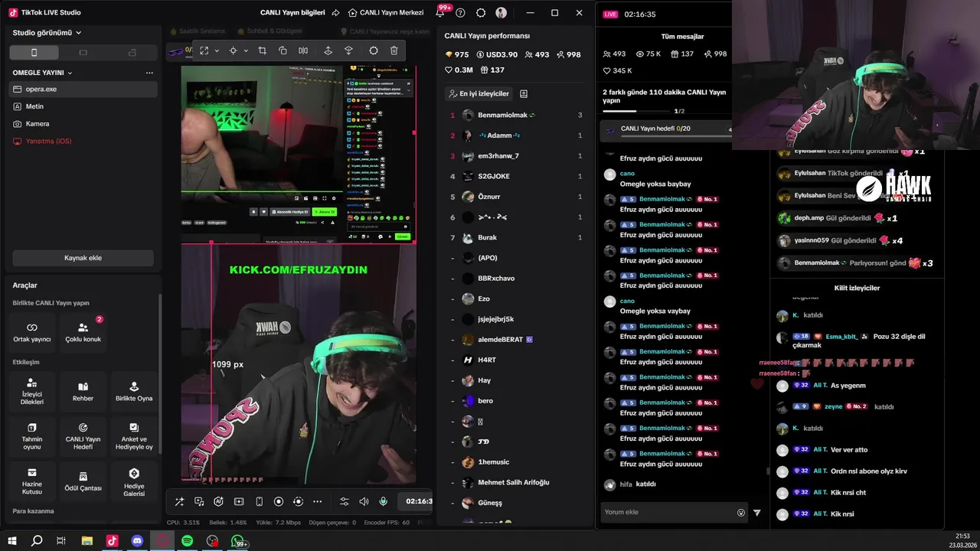Open Ödül Çantası tool
Screen dimensions: 980x551
coord(83,481)
